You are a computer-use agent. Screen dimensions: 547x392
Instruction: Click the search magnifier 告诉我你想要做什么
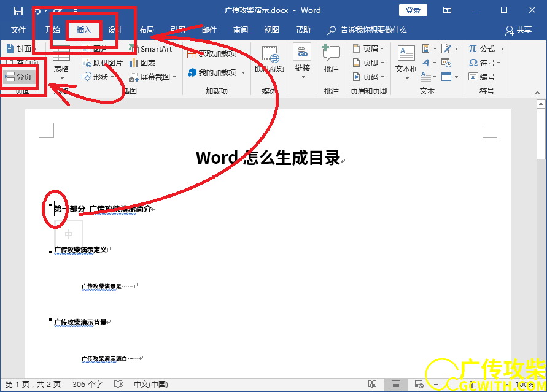click(332, 30)
